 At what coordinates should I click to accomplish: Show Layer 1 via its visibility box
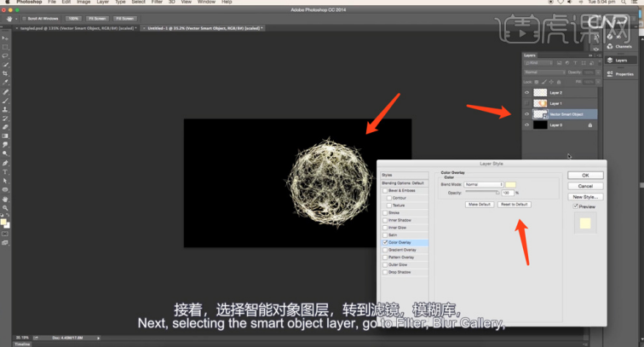(x=527, y=103)
